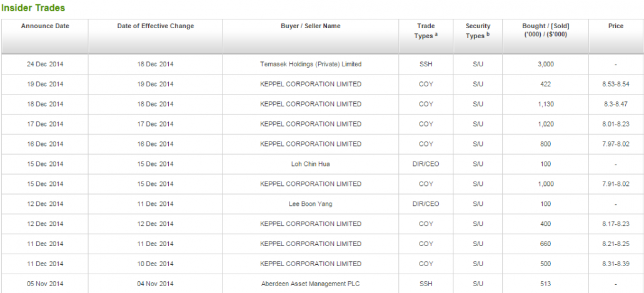644x293 pixels.
Task: Click the Announce Date column header
Action: [45, 26]
